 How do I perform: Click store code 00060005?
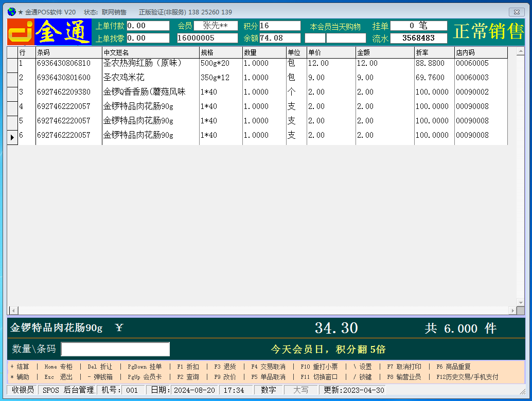[x=472, y=63]
